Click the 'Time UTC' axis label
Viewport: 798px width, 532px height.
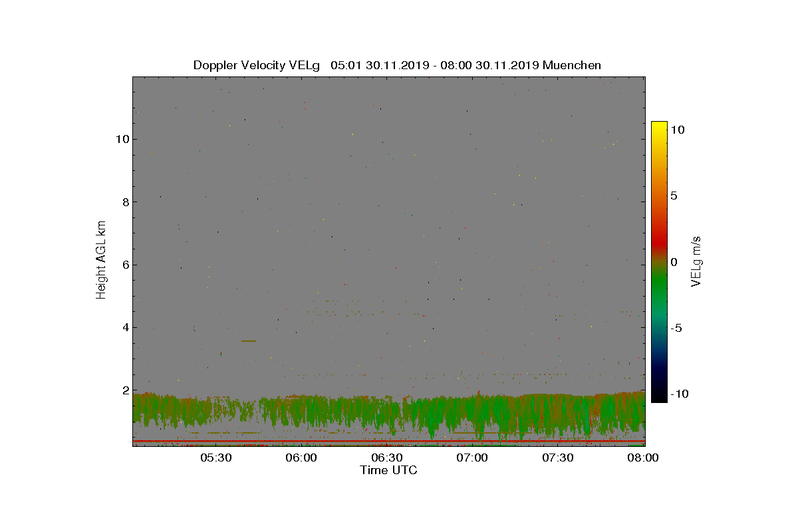[389, 470]
